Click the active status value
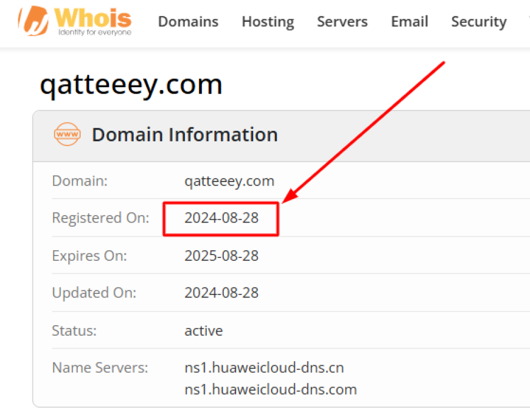This screenshot has height=420, width=530. [203, 330]
